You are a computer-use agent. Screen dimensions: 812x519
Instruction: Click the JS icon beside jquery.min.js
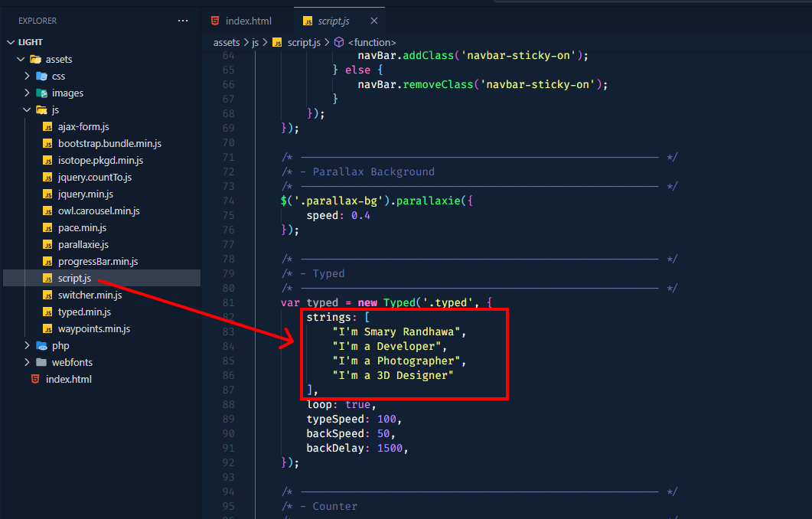[47, 194]
